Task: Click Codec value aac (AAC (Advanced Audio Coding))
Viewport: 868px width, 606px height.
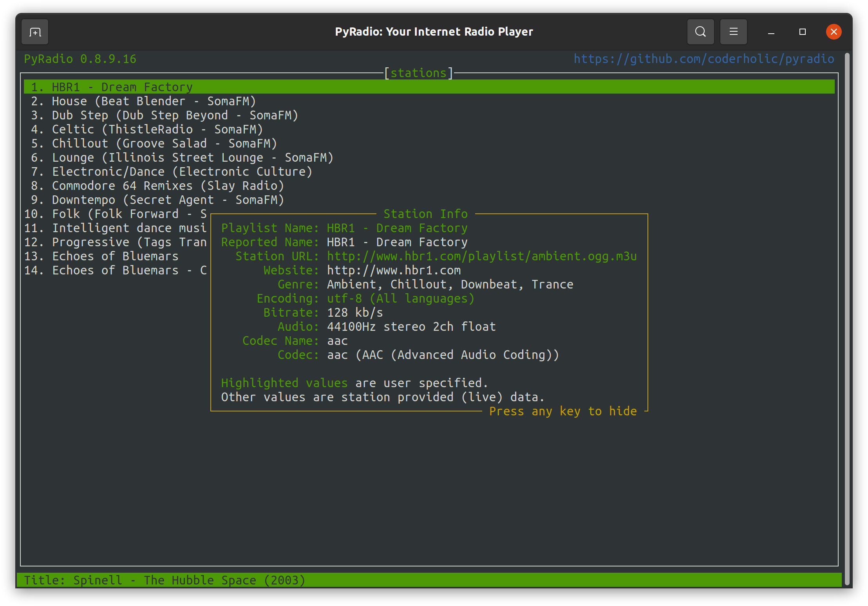Action: click(x=443, y=355)
